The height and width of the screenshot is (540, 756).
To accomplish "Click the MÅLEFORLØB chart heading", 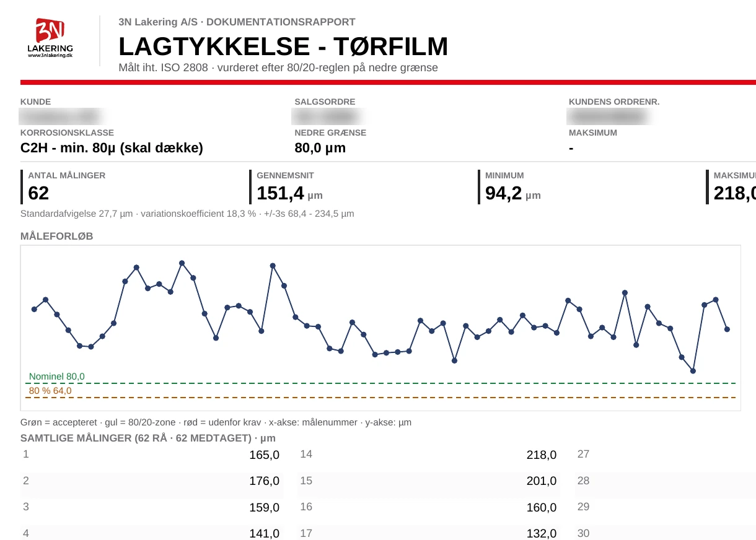I will (x=57, y=236).
